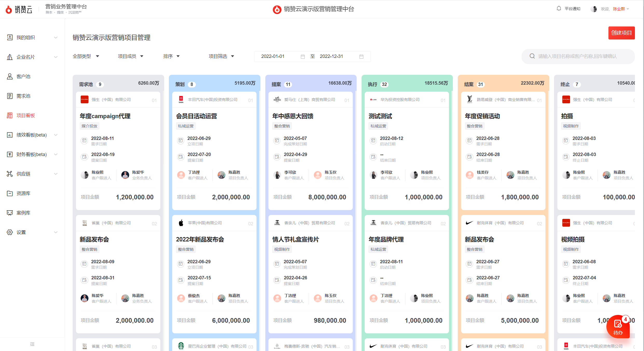Open the 项目筛选 dropdown
Image resolution: width=644 pixels, height=351 pixels.
pos(221,56)
